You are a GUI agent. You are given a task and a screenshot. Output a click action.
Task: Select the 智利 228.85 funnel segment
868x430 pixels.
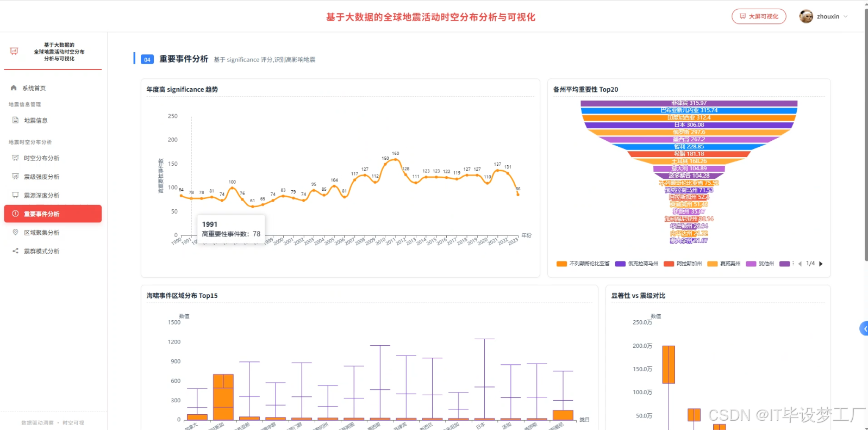coord(689,147)
